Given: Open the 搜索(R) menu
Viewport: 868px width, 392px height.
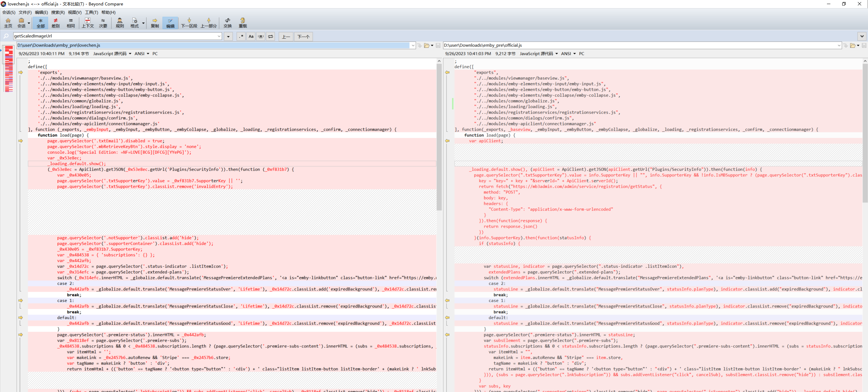Looking at the screenshot, I should click(58, 12).
